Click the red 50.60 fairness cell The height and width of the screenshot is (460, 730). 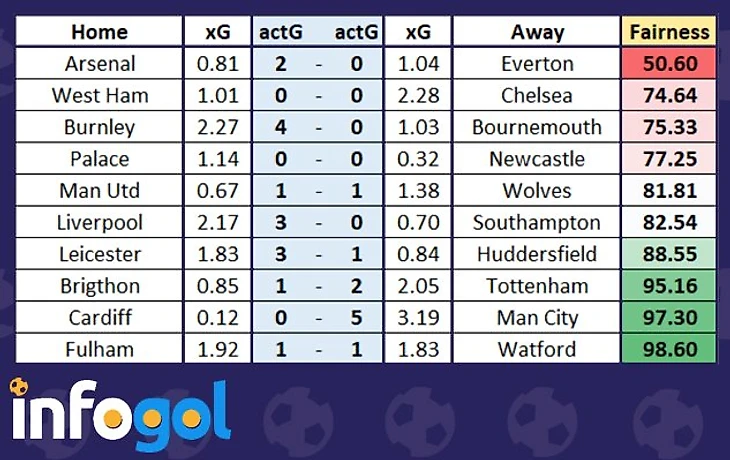(670, 64)
